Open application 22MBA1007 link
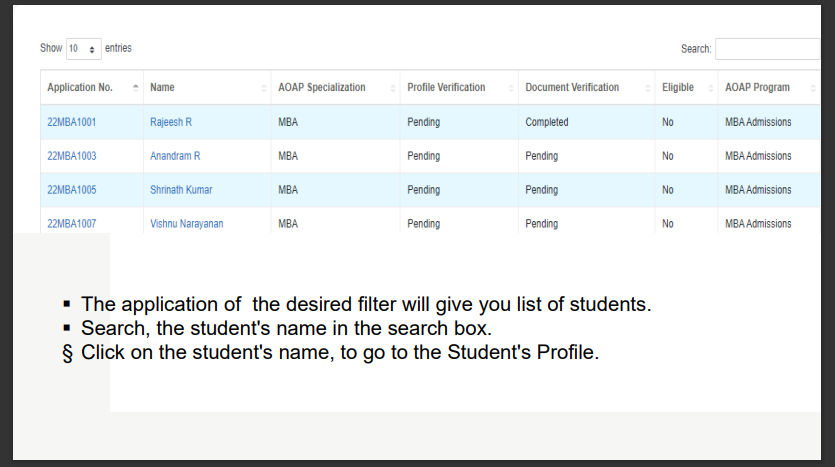835x467 pixels. [x=72, y=224]
